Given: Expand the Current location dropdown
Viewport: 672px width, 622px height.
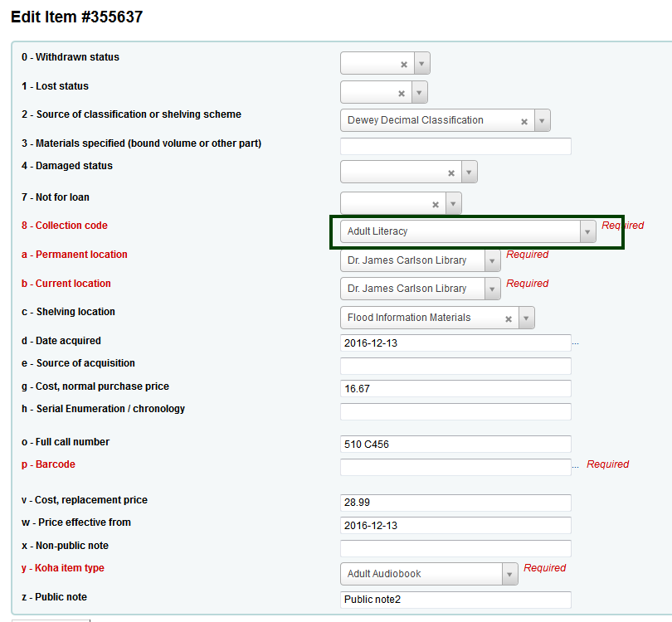Looking at the screenshot, I should [492, 289].
